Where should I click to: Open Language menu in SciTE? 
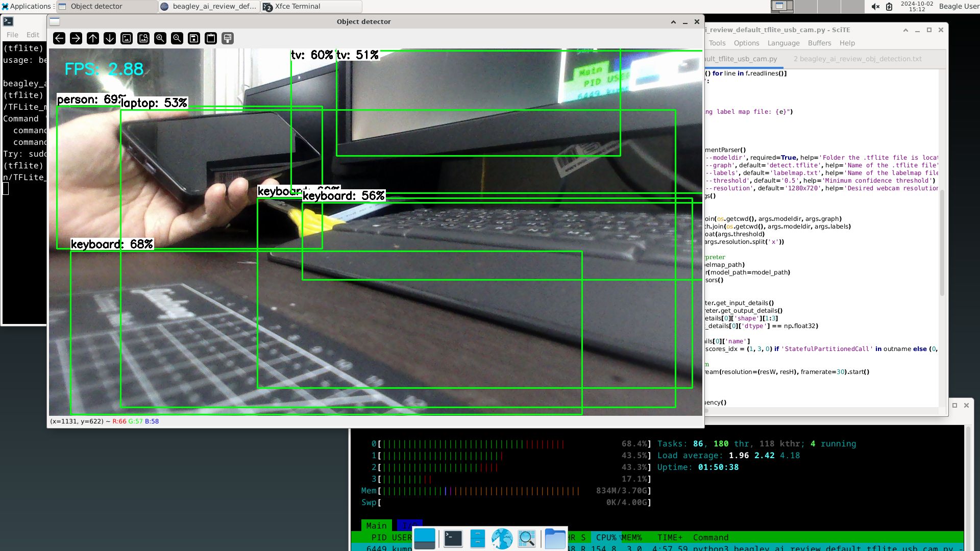pyautogui.click(x=783, y=43)
